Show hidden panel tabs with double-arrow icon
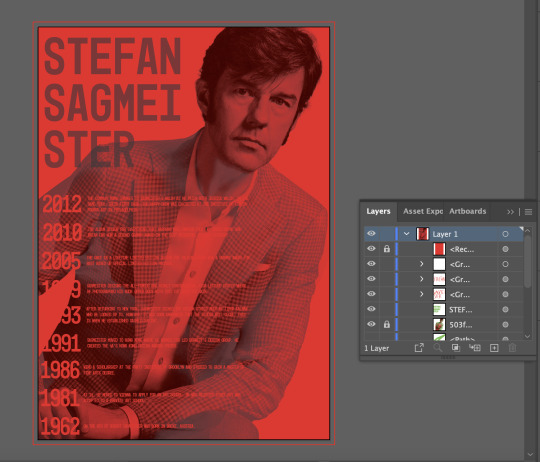Image resolution: width=540 pixels, height=462 pixels. [510, 212]
